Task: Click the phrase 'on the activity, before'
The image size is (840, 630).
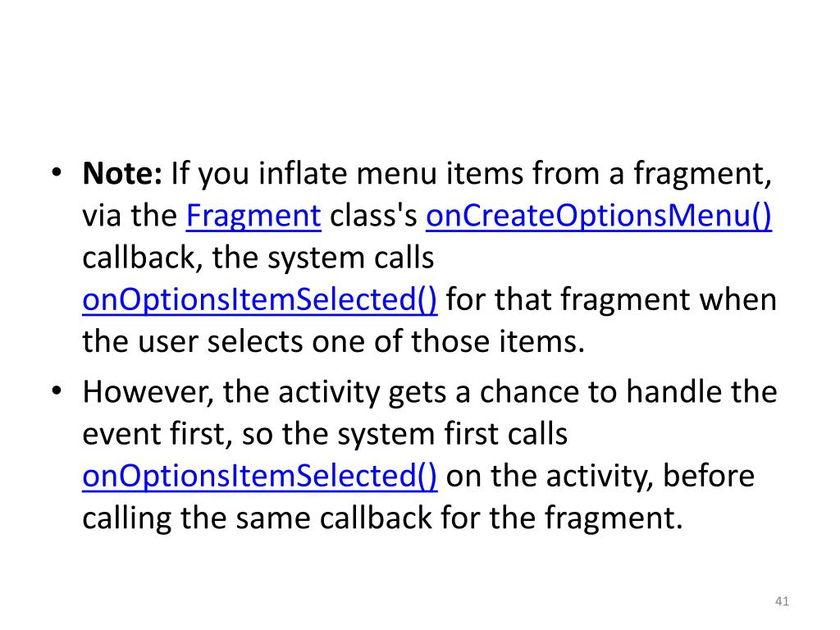Action: tap(600, 477)
